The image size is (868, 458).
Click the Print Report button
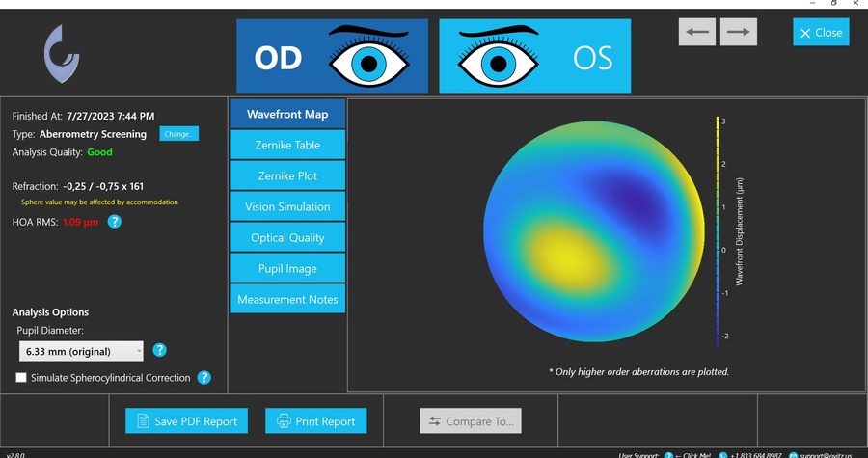point(316,420)
